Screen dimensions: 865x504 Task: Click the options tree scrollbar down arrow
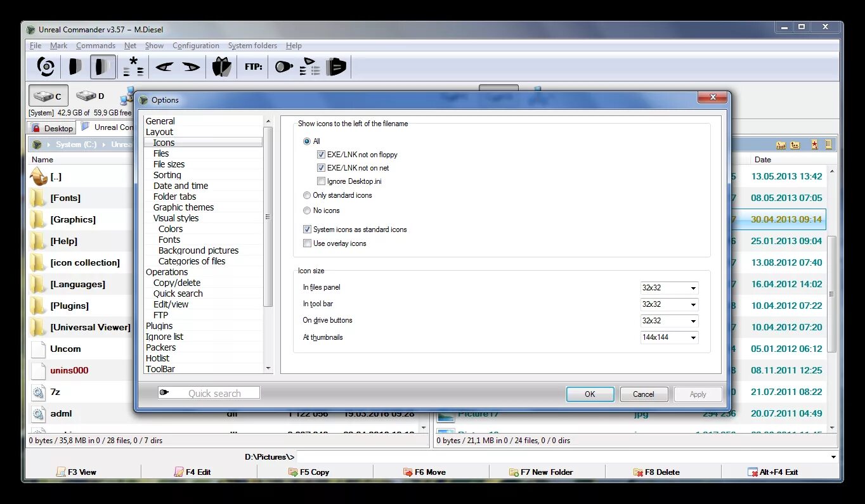pyautogui.click(x=268, y=368)
